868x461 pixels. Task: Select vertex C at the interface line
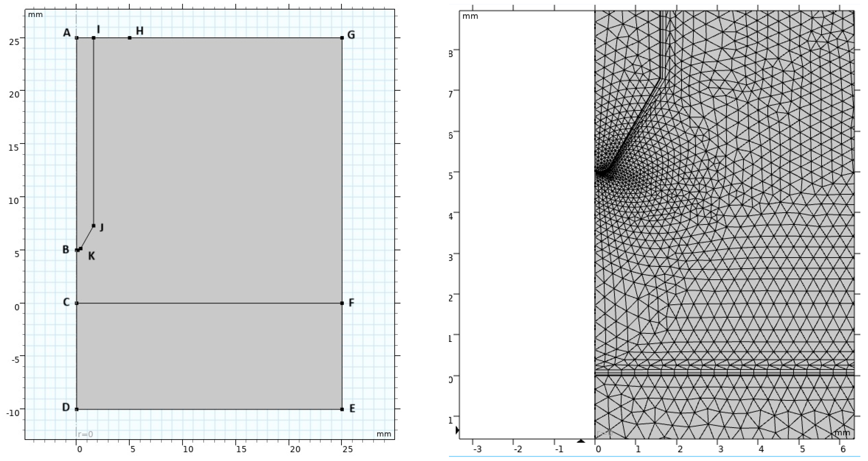(x=77, y=303)
